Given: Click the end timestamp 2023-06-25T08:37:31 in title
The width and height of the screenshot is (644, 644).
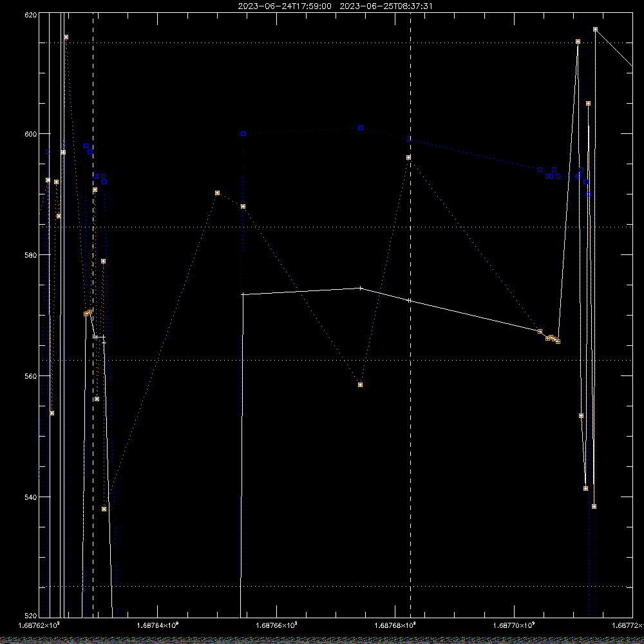Looking at the screenshot, I should (x=386, y=6).
